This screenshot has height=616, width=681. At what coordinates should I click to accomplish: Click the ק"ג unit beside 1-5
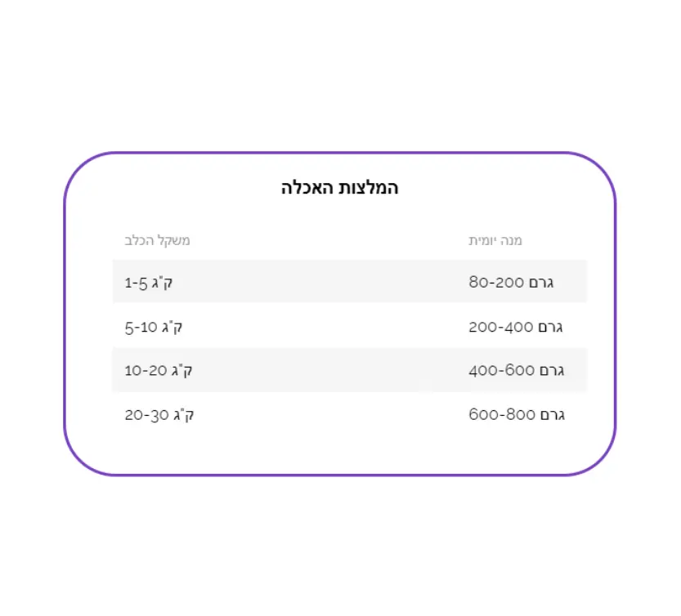coord(163,283)
